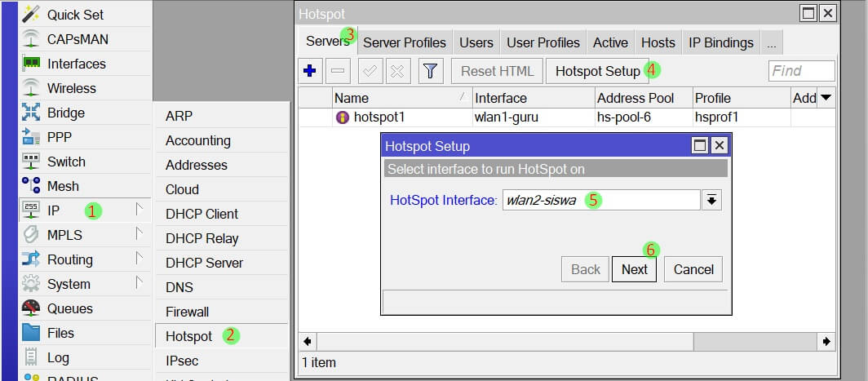Click the Files folder icon in sidebar
The image size is (868, 381).
coord(31,333)
